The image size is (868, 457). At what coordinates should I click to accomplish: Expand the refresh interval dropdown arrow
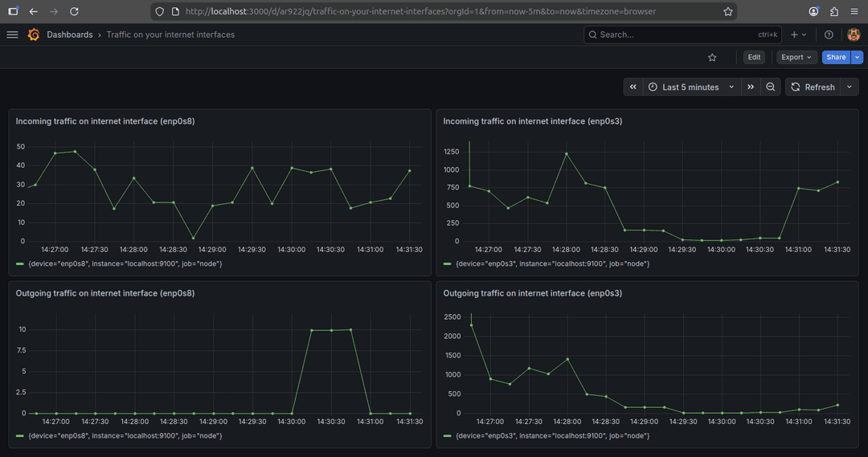[x=850, y=87]
